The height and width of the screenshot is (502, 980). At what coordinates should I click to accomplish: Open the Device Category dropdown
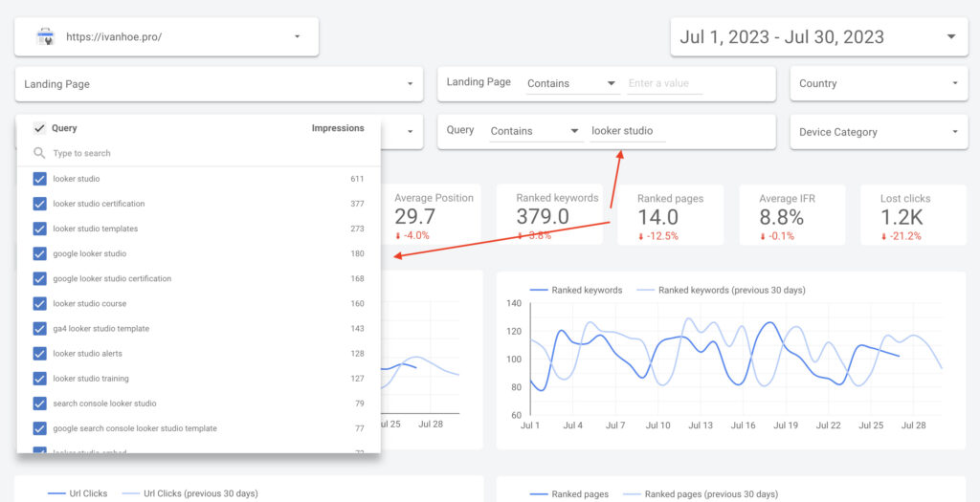(879, 132)
